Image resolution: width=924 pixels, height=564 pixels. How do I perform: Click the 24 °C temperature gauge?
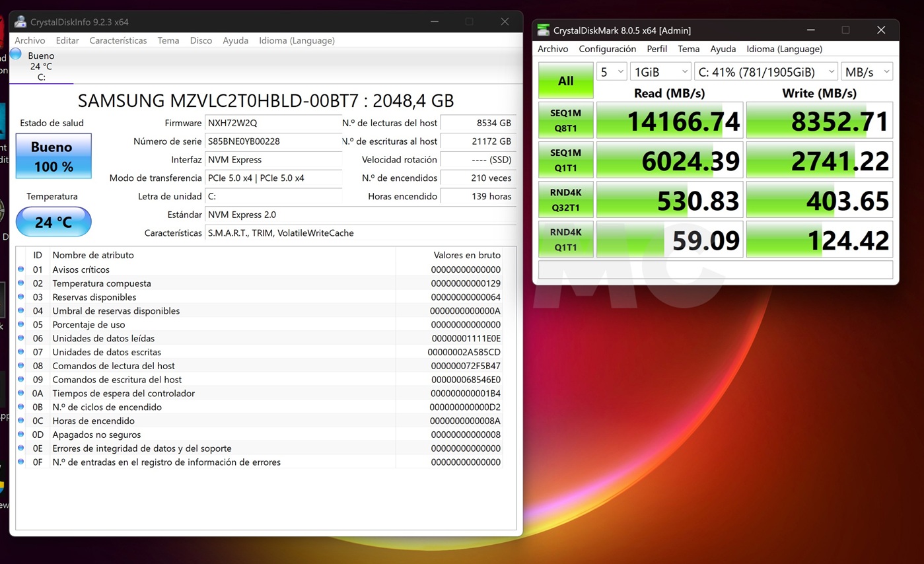coord(53,222)
